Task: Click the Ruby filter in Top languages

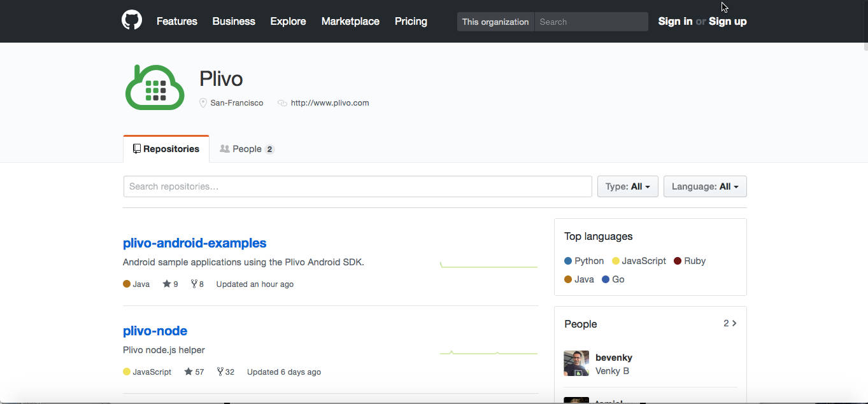Action: 689,260
